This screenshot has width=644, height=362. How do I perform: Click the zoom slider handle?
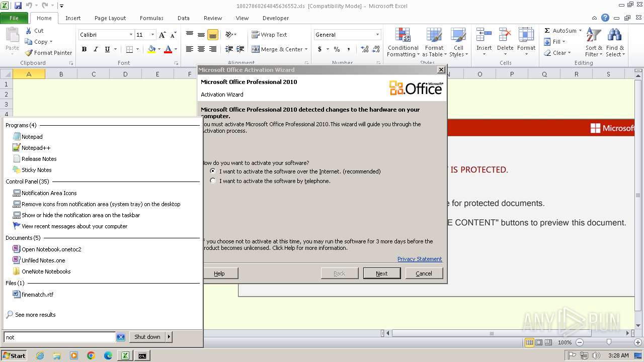click(609, 342)
